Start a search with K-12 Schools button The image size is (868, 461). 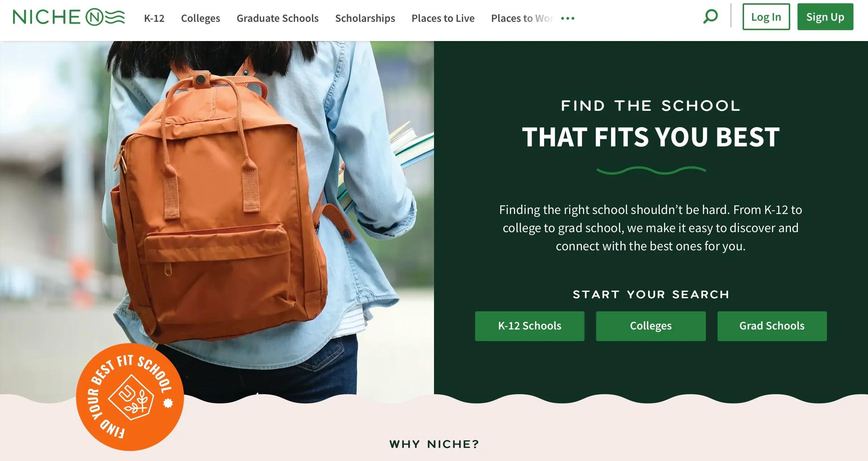(530, 326)
